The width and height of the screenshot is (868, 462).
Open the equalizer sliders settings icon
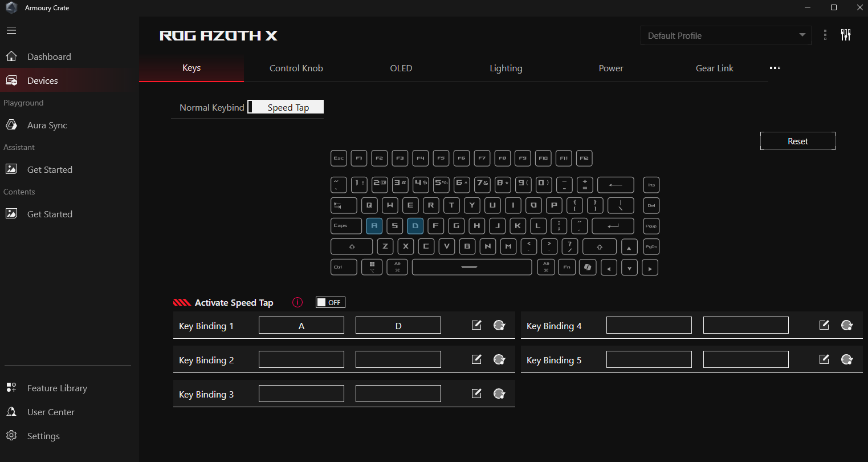846,35
